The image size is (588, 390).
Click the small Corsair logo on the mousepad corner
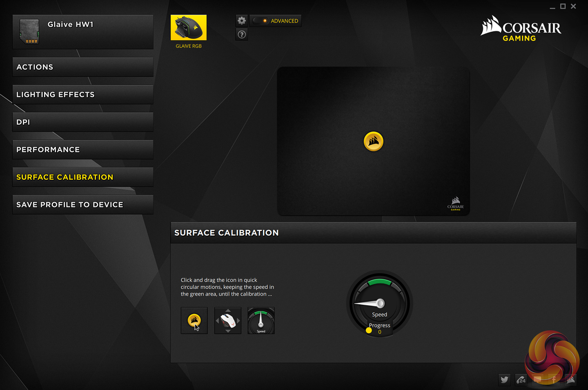(x=456, y=204)
